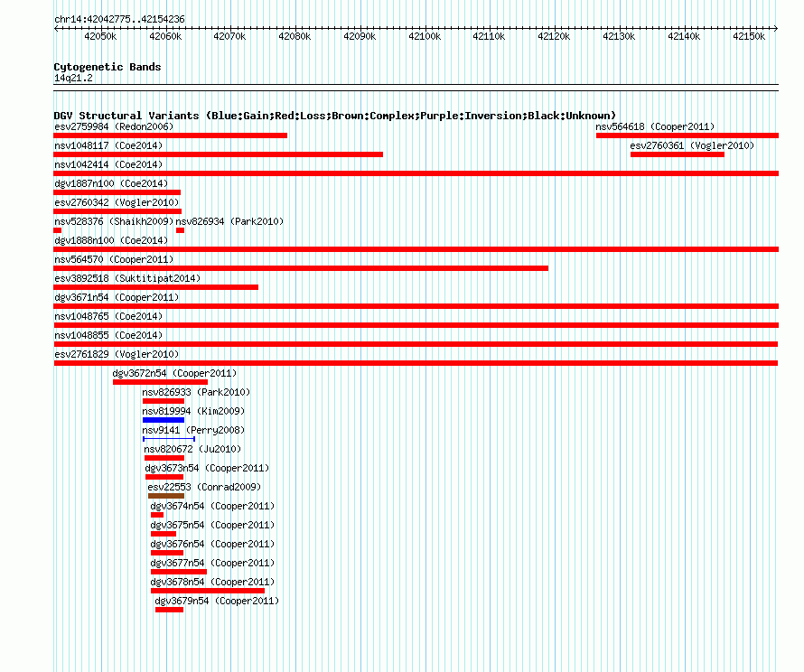The width and height of the screenshot is (804, 672).
Task: Click the red bar under nsv564570
Action: pyautogui.click(x=301, y=268)
